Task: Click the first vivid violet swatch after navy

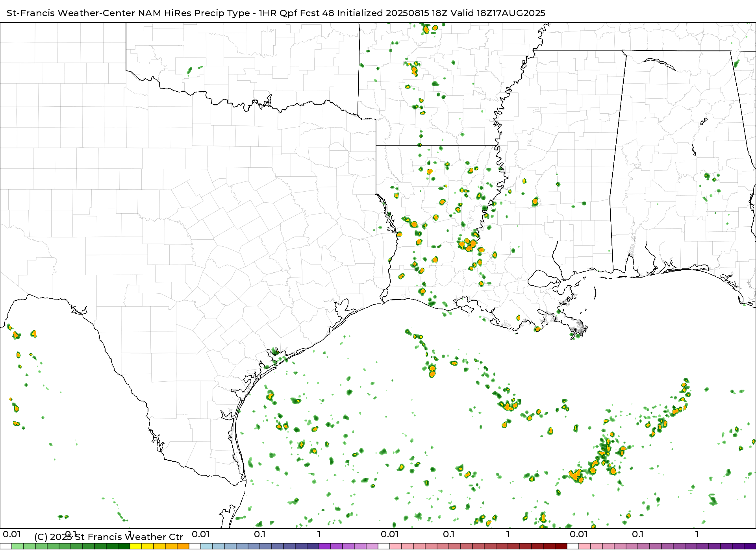Action: click(325, 546)
